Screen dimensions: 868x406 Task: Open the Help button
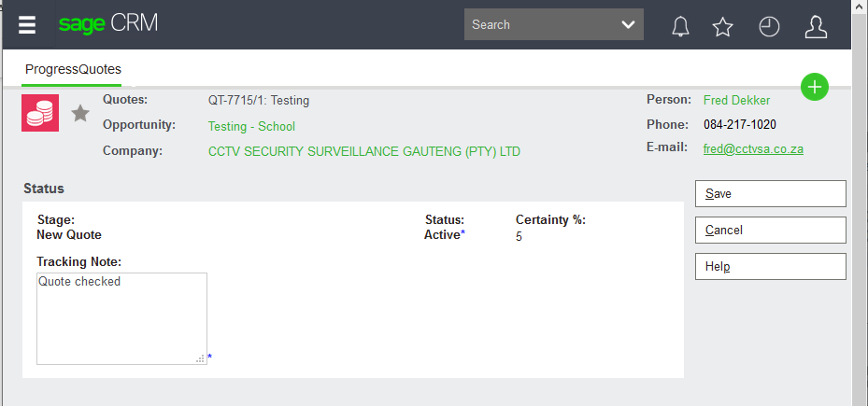click(770, 266)
